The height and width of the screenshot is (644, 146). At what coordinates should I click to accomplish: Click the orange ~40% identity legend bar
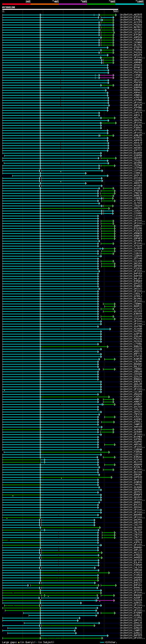point(45,4)
